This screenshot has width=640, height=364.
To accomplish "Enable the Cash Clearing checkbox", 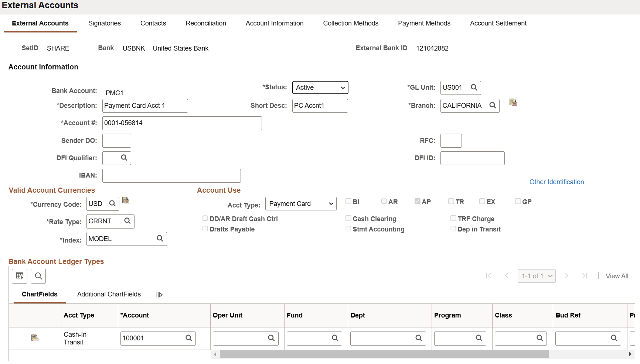I will (x=348, y=218).
